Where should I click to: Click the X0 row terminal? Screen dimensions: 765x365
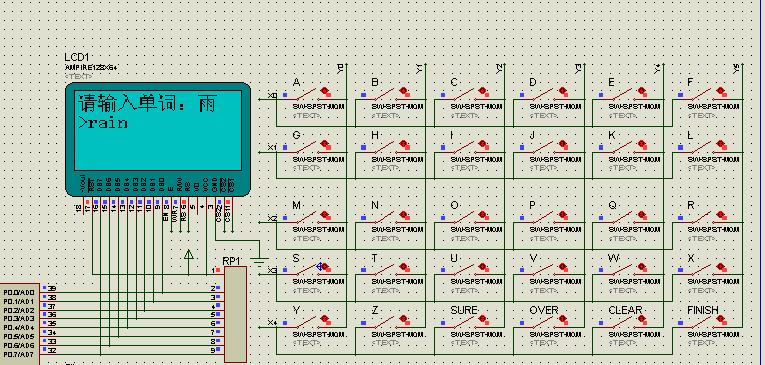click(x=272, y=95)
